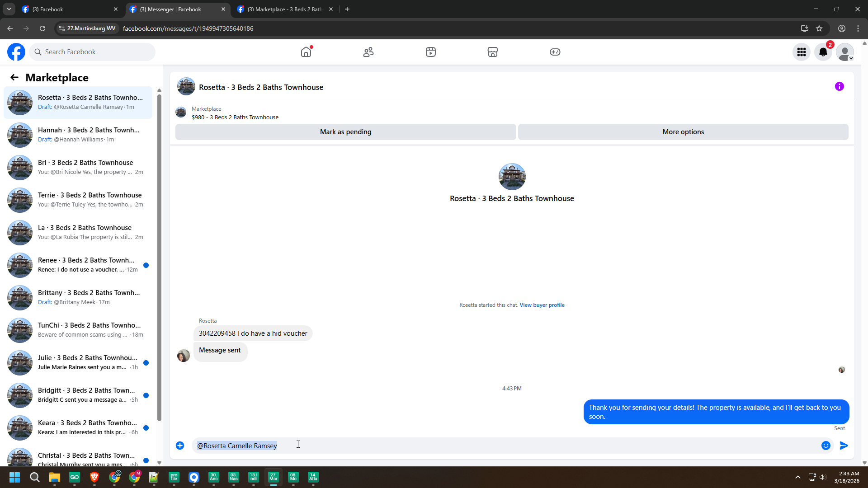Navigate back in browser
This screenshot has width=868, height=488.
pyautogui.click(x=10, y=28)
